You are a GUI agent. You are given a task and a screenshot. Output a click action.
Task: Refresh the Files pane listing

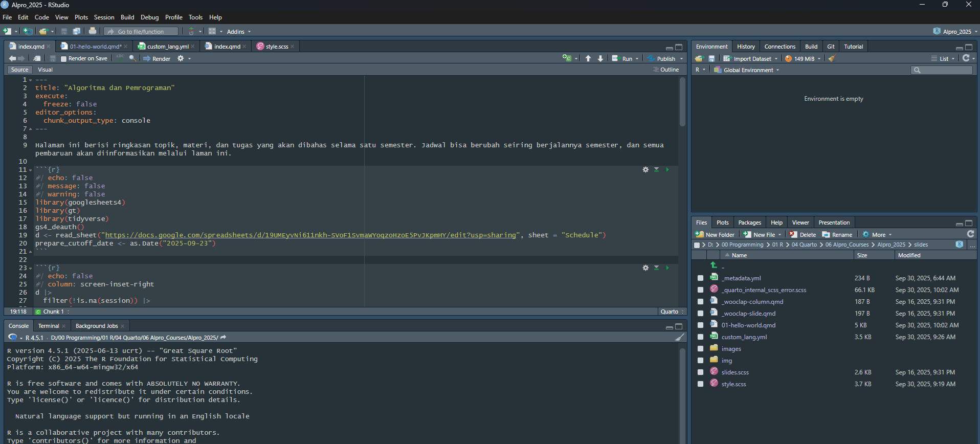point(970,234)
